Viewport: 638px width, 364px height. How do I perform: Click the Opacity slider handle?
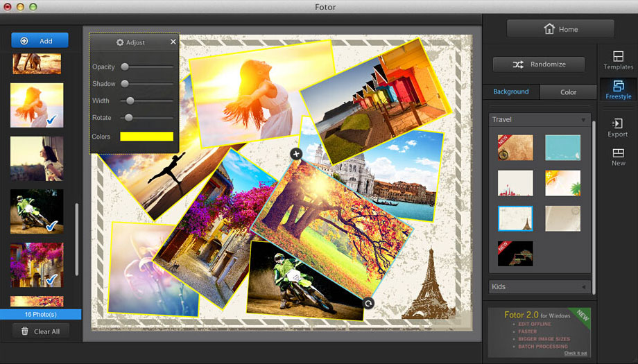(x=125, y=67)
